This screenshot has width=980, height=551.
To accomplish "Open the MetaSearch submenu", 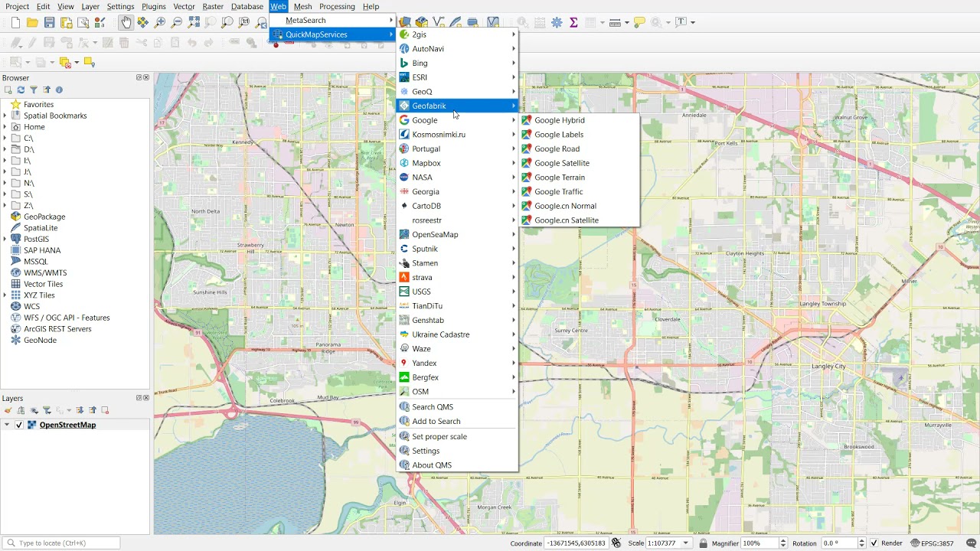I will (x=332, y=20).
